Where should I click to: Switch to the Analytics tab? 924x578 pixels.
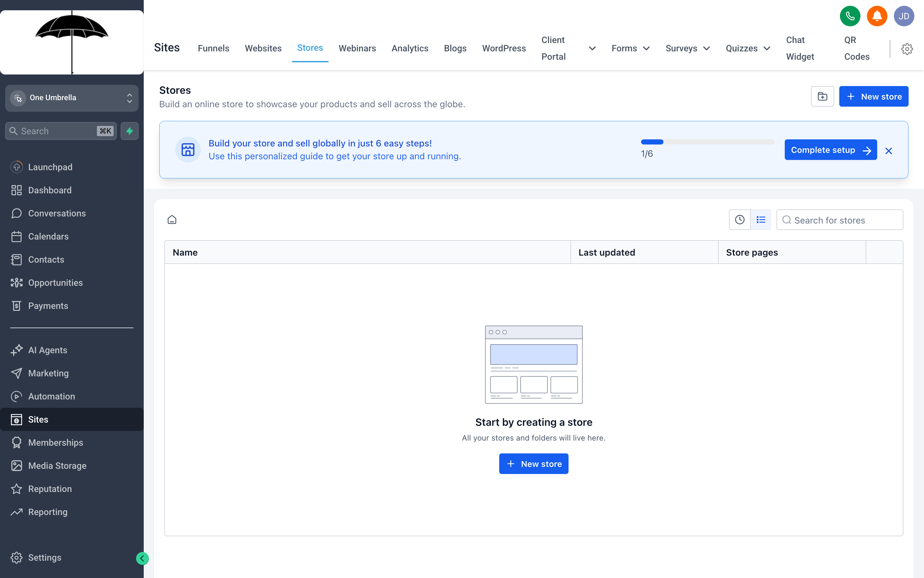[410, 48]
